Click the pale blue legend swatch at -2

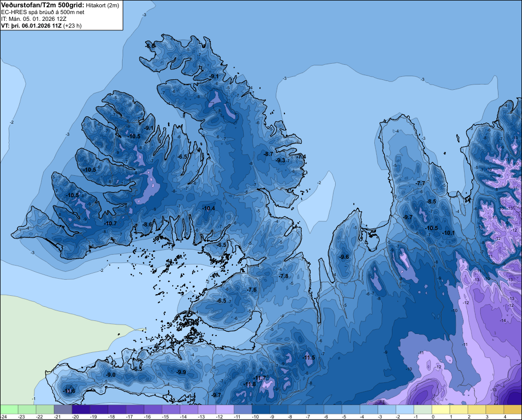pyautogui.click(x=405, y=409)
